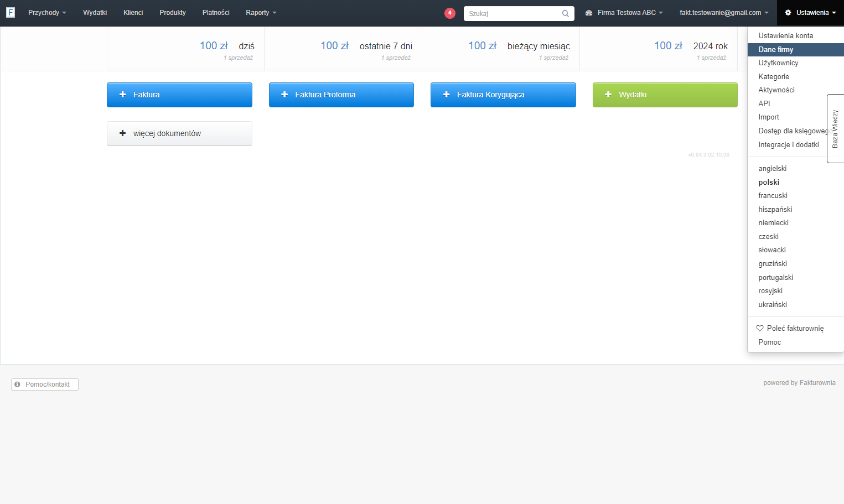Open the Firma Testowa ABC company dropdown
Screen dimensions: 844x504
click(624, 13)
